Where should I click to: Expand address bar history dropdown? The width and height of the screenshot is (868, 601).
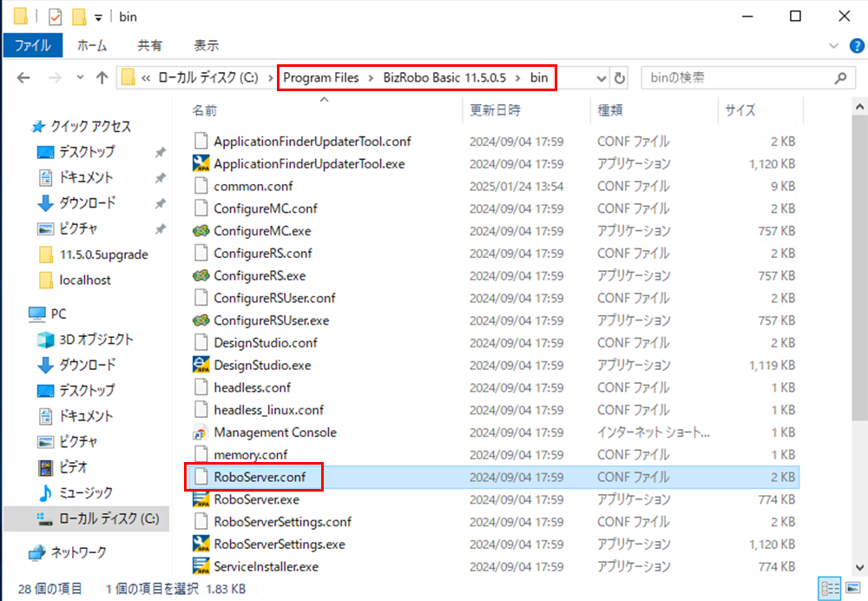point(602,78)
